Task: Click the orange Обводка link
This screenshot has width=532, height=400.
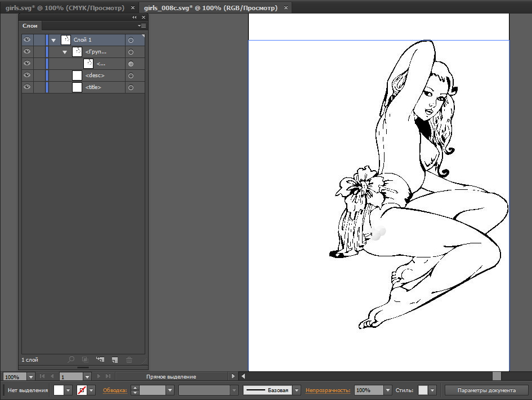Action: (x=115, y=390)
